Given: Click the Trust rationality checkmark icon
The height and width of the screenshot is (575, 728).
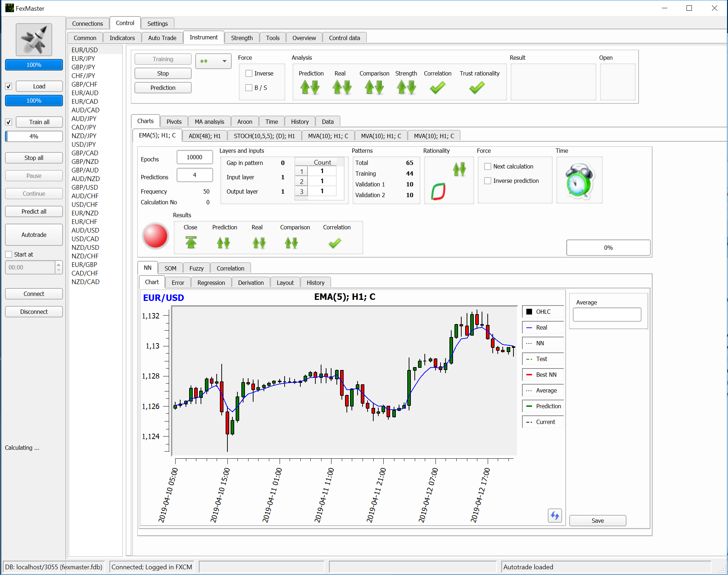Looking at the screenshot, I should [477, 87].
